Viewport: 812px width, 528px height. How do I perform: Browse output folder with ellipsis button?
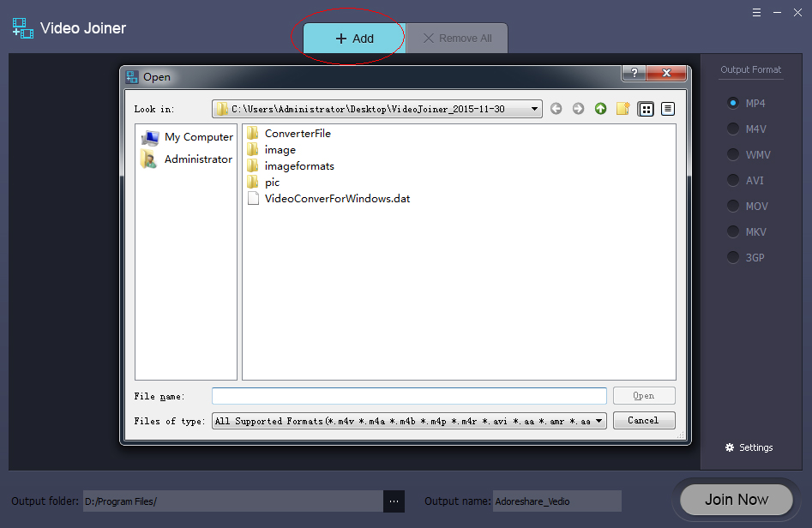point(394,501)
